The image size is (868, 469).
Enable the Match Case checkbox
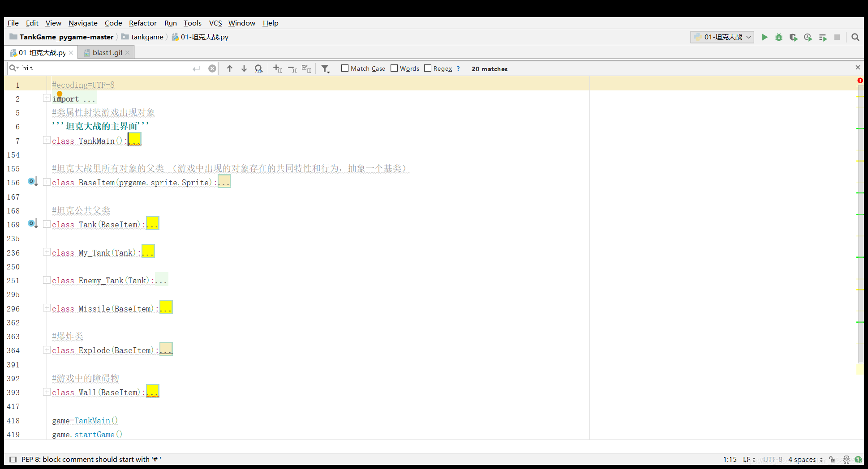tap(345, 68)
